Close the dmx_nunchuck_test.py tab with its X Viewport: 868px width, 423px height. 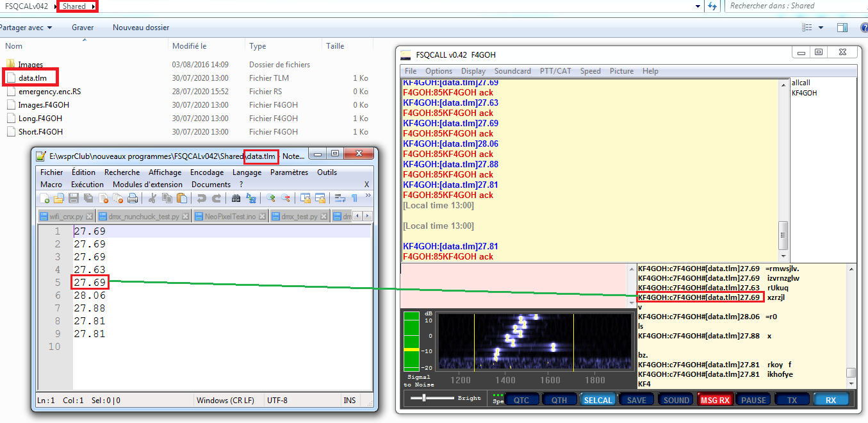point(185,217)
